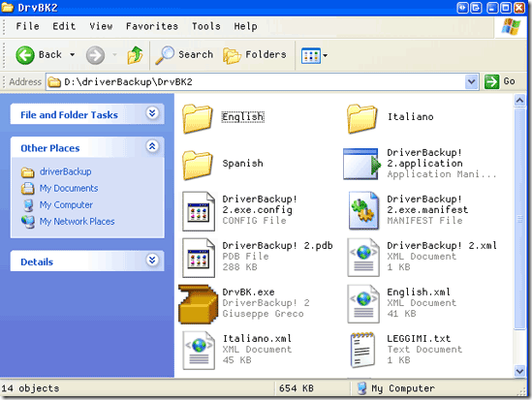Image resolution: width=532 pixels, height=400 pixels.
Task: Click My Network Places icon in sidebar
Action: [x=28, y=222]
